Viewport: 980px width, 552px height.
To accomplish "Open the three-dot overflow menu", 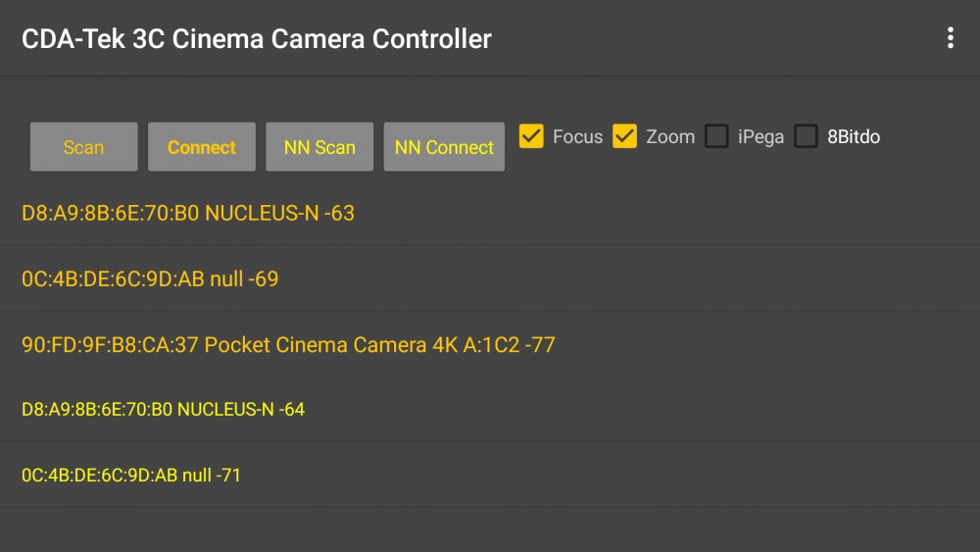I will pyautogui.click(x=950, y=38).
